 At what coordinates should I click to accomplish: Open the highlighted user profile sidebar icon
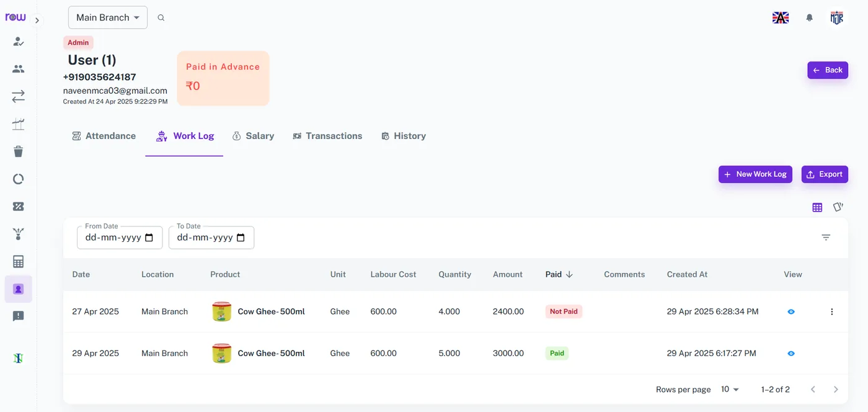click(19, 289)
